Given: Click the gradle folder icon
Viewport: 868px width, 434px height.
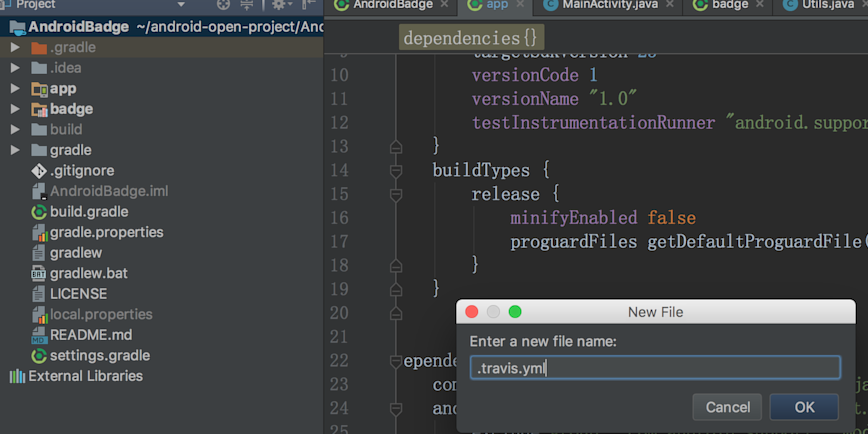Looking at the screenshot, I should 39,150.
